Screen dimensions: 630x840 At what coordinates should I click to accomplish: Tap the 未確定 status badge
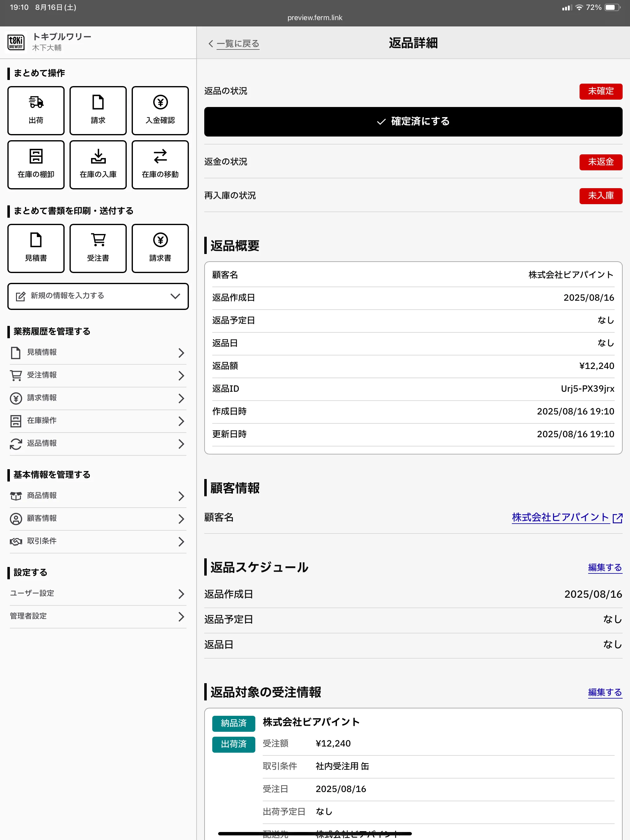(x=600, y=91)
